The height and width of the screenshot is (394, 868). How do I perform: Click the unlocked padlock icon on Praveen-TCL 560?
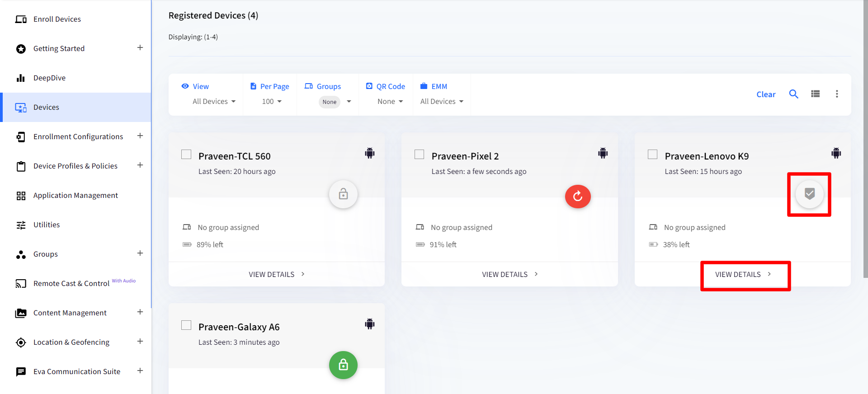point(343,194)
